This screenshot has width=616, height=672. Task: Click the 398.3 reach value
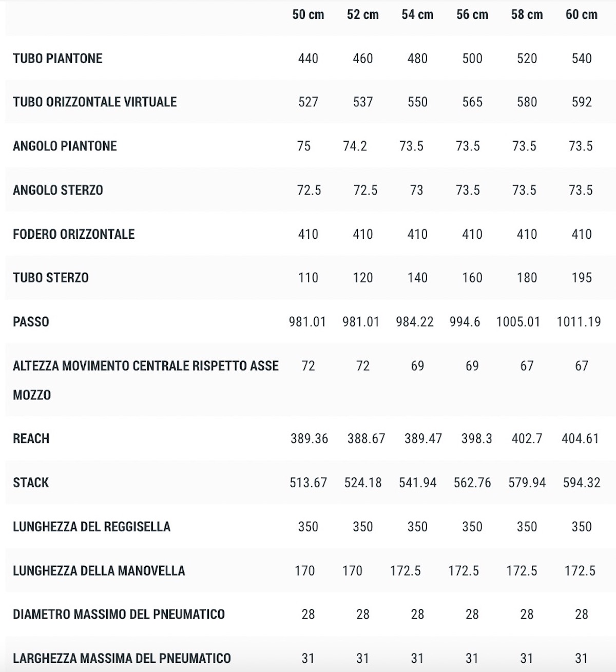pyautogui.click(x=476, y=439)
